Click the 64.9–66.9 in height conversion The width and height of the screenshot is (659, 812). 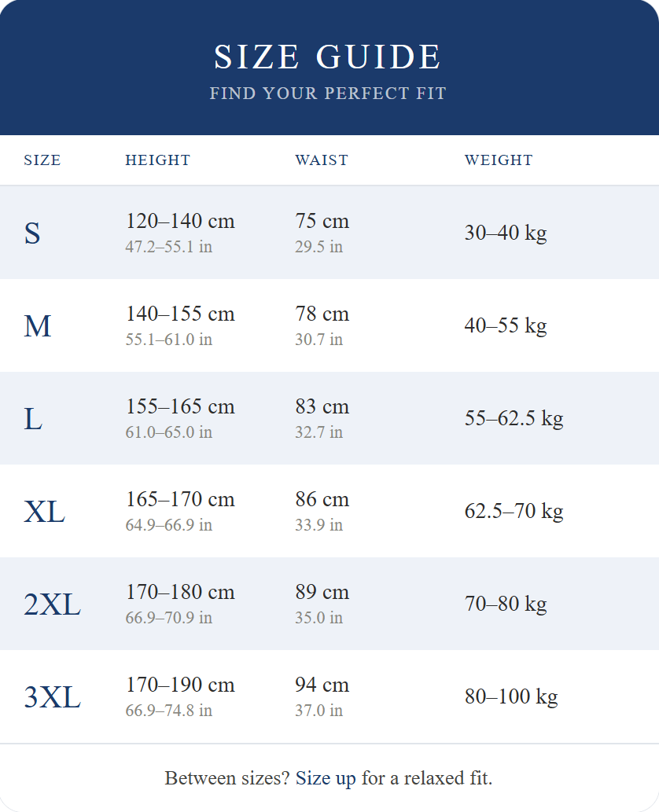pos(169,525)
